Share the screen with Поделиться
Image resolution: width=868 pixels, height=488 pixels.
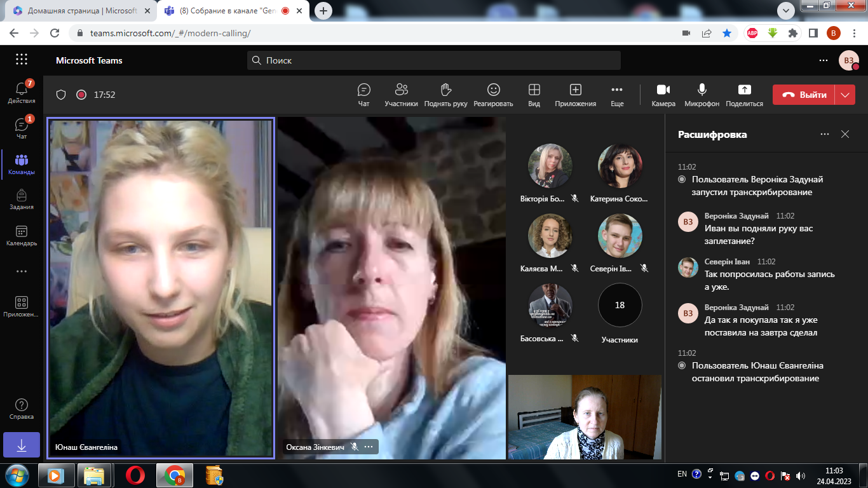744,95
